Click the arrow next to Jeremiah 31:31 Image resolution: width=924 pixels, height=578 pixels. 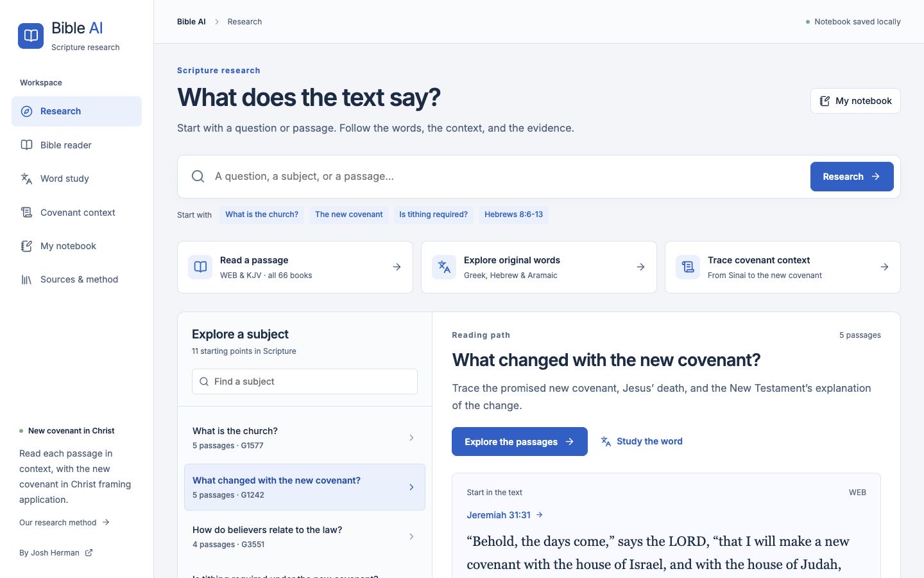pos(540,515)
